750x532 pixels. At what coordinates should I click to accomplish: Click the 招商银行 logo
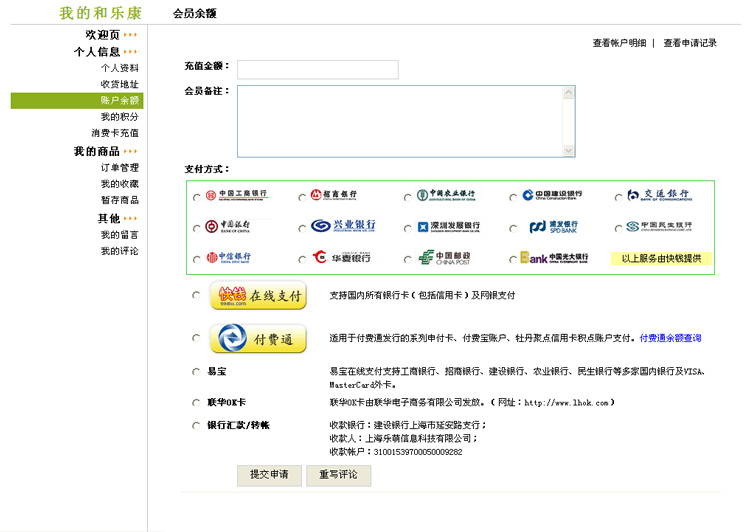(x=333, y=195)
